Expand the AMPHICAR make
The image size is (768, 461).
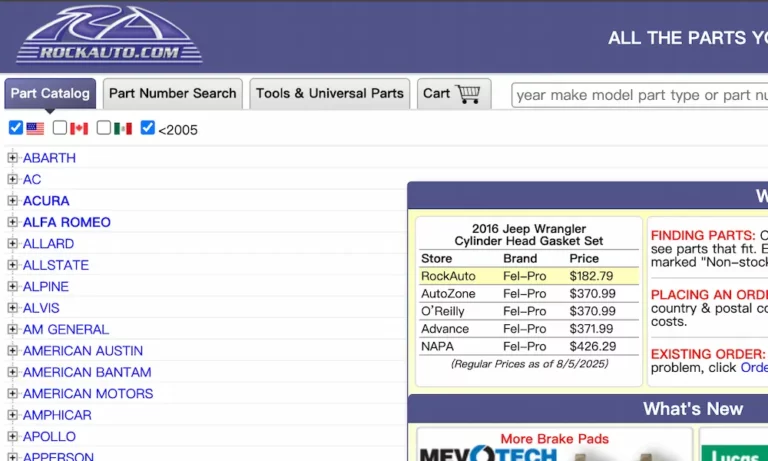pyautogui.click(x=13, y=415)
